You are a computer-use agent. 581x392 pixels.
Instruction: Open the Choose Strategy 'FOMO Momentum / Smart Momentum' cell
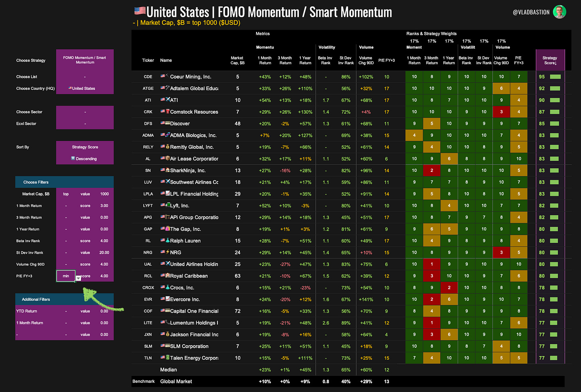point(85,60)
